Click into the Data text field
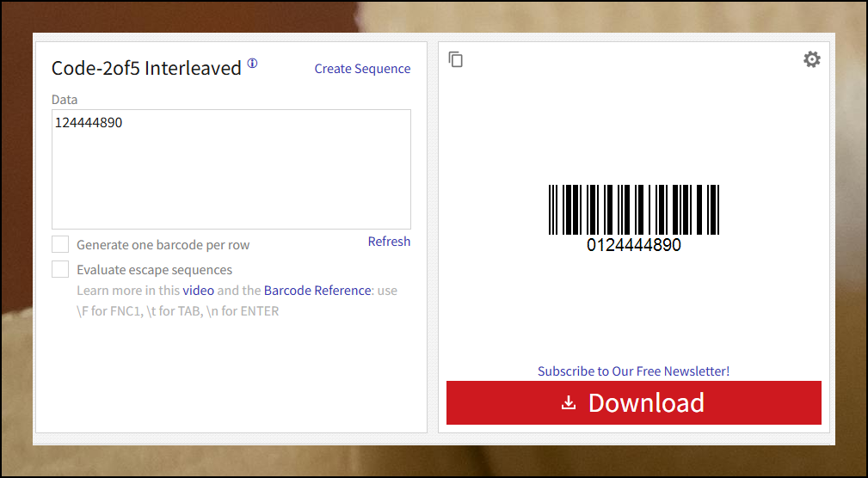The image size is (868, 478). tap(231, 169)
